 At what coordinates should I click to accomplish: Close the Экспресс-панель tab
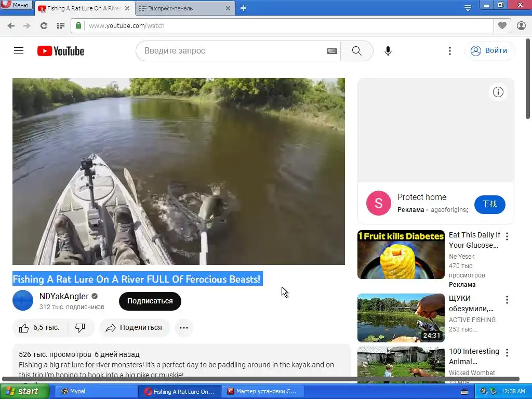228,8
